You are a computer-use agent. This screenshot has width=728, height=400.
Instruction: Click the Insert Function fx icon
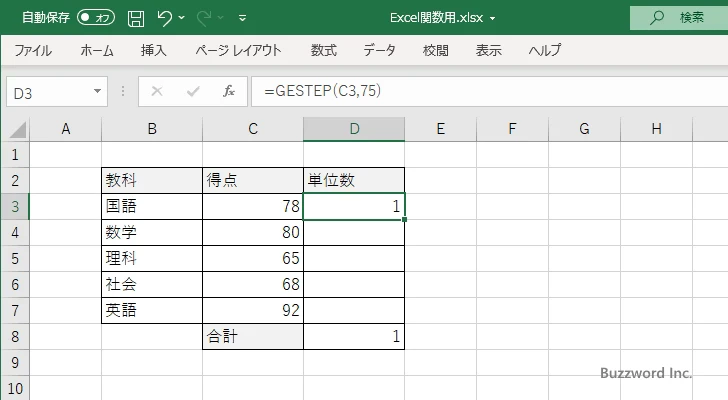(x=229, y=91)
